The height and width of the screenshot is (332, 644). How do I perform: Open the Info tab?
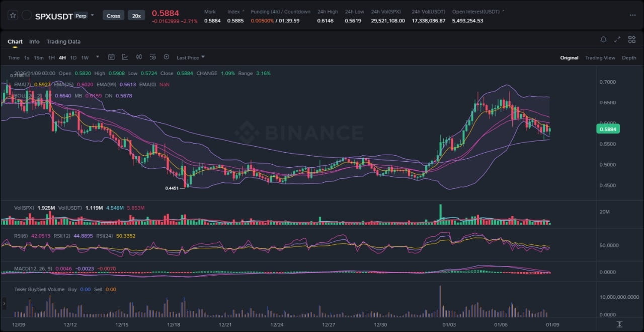coord(34,42)
